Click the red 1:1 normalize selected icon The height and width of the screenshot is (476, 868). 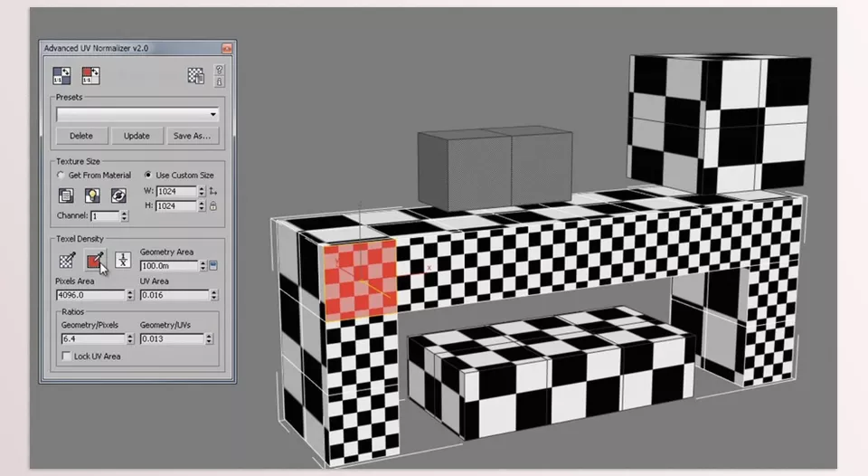click(90, 75)
